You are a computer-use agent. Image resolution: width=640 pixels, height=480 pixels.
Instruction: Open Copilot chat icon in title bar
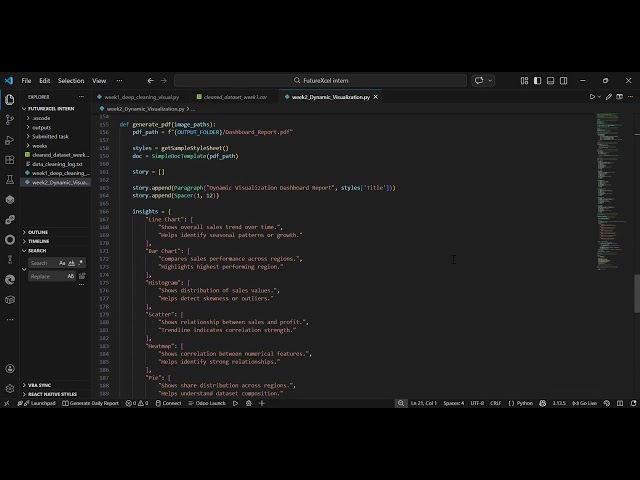pyautogui.click(x=479, y=81)
